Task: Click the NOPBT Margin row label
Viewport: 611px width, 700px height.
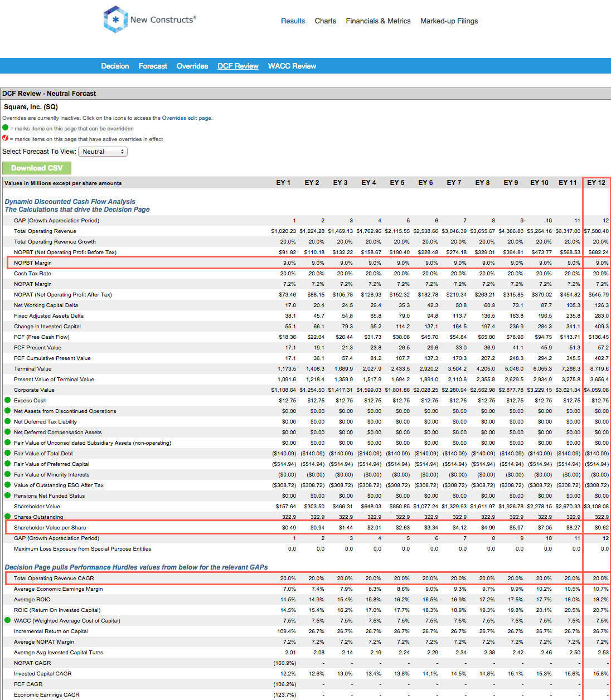Action: tap(32, 263)
